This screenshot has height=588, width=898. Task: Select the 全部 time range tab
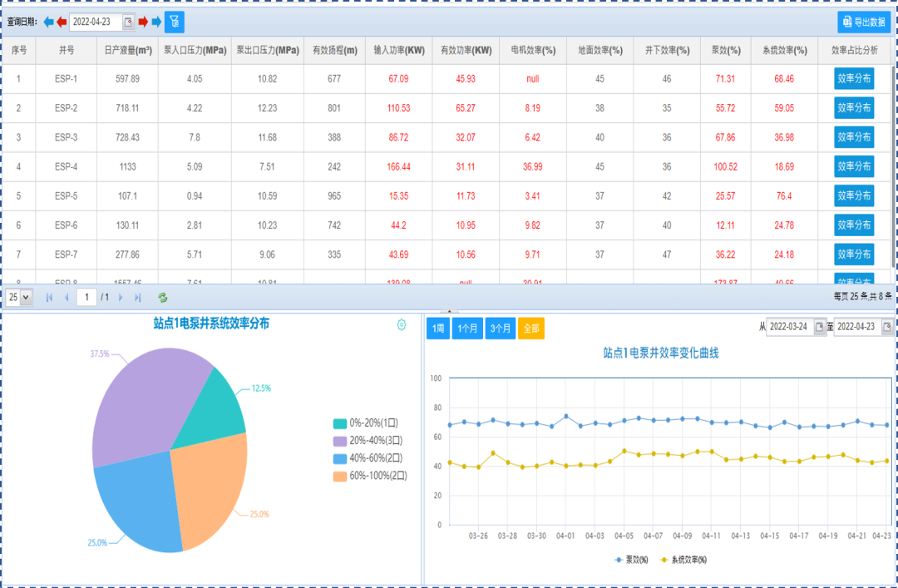(530, 329)
